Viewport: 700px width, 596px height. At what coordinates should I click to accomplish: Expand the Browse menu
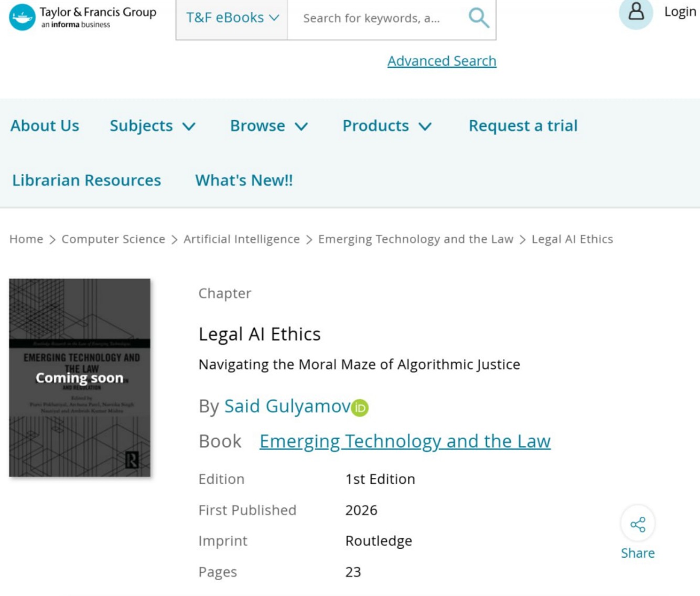coord(268,126)
